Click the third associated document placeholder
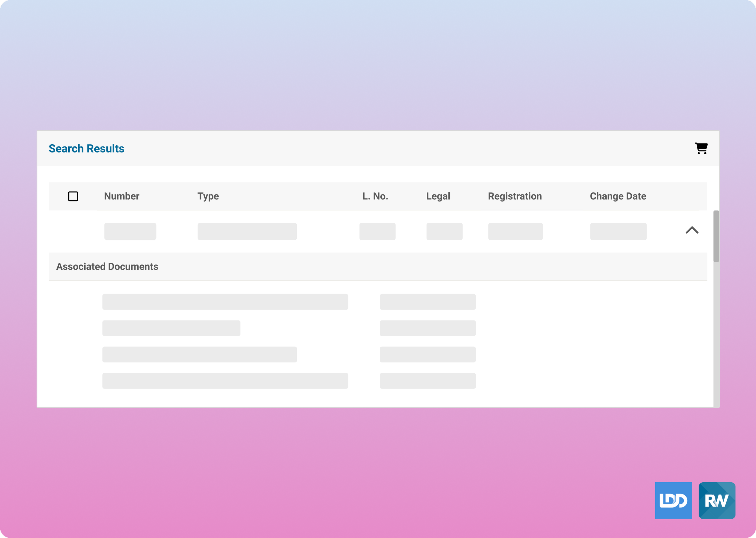This screenshot has height=538, width=756. click(199, 354)
